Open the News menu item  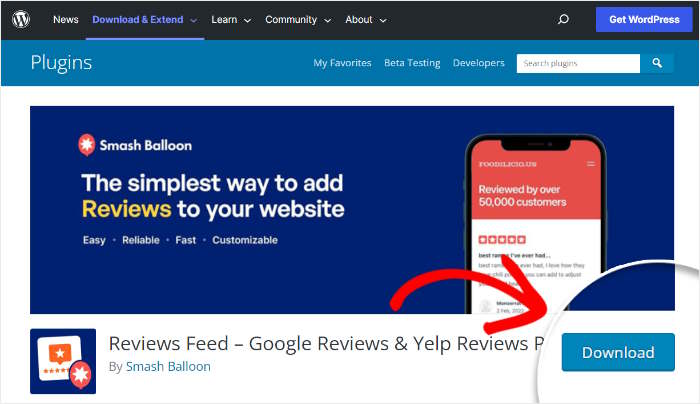[x=66, y=20]
